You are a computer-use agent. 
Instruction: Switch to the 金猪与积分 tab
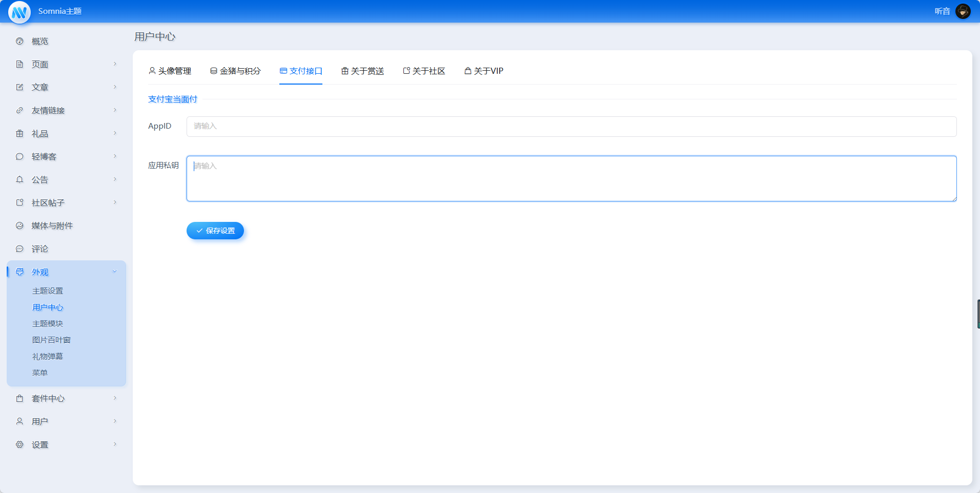(x=235, y=71)
